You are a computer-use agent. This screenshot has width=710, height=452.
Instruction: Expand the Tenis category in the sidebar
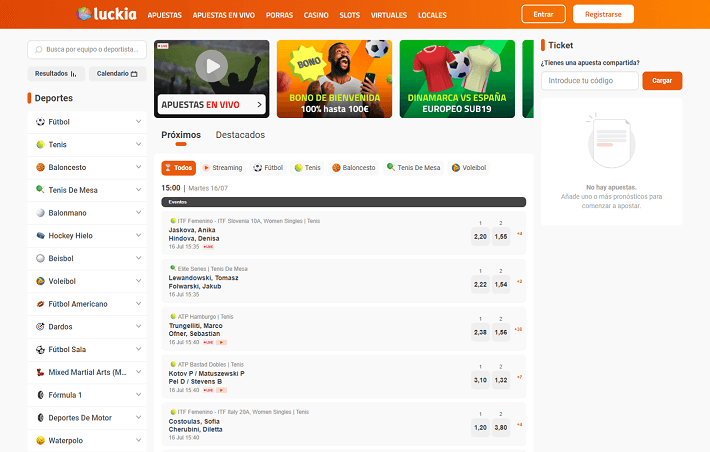pyautogui.click(x=138, y=144)
